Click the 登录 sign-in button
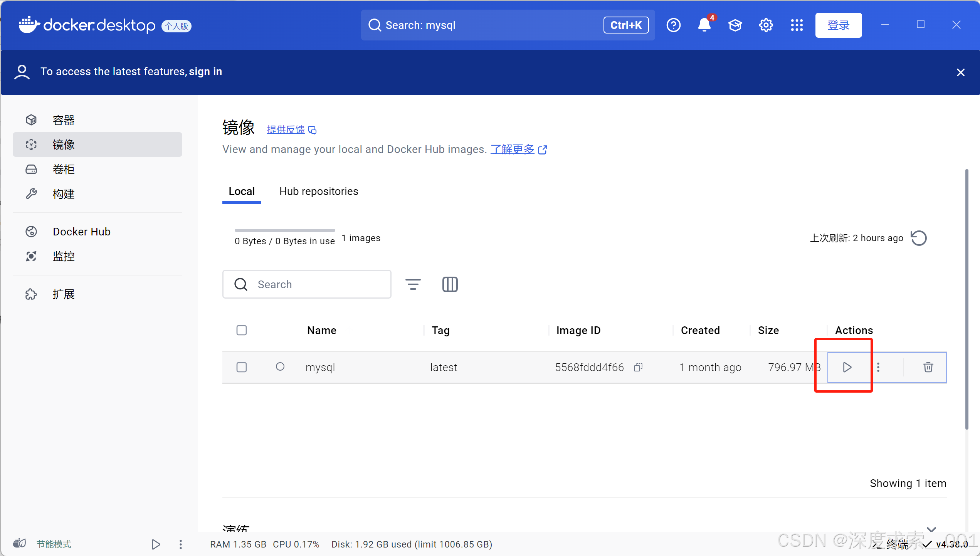This screenshot has height=556, width=980. pos(838,25)
